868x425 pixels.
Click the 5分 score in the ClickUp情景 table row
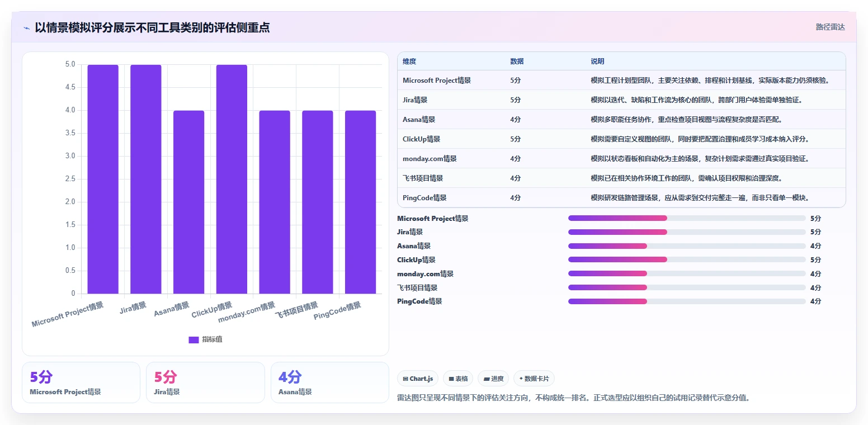(x=515, y=139)
